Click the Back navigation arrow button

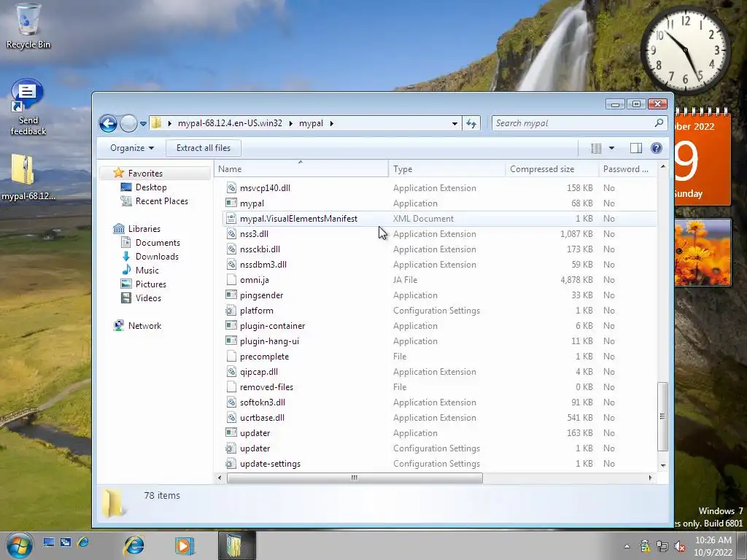pos(108,123)
